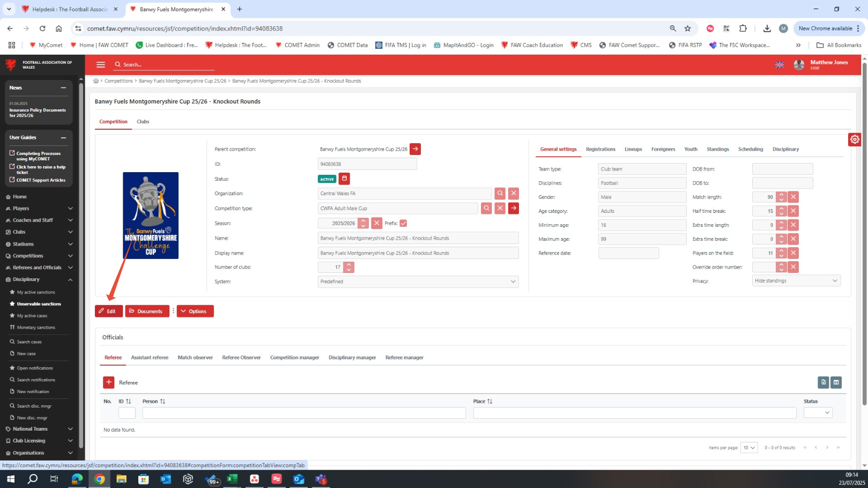The width and height of the screenshot is (868, 488).
Task: Open the System Predefined dropdown
Action: click(418, 282)
